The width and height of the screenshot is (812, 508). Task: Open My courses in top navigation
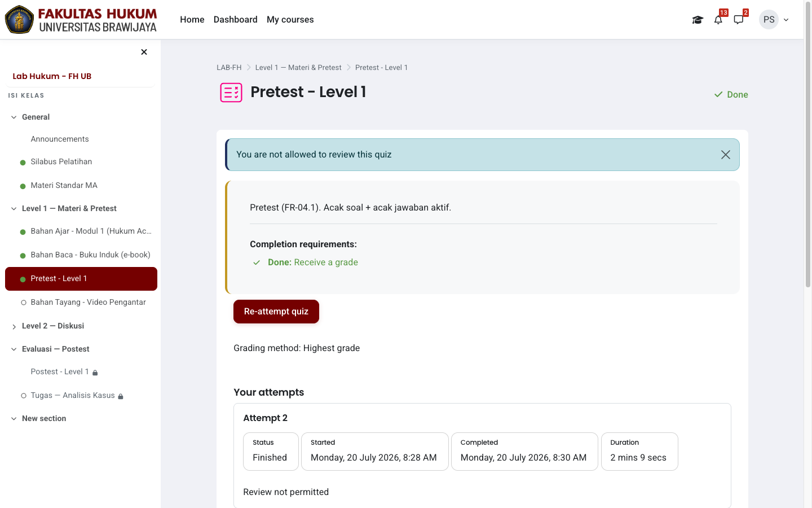coord(290,20)
